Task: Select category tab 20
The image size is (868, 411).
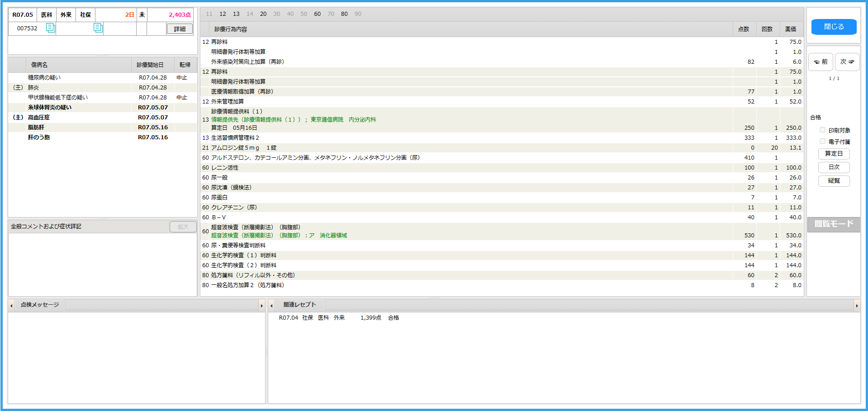Action: 263,14
